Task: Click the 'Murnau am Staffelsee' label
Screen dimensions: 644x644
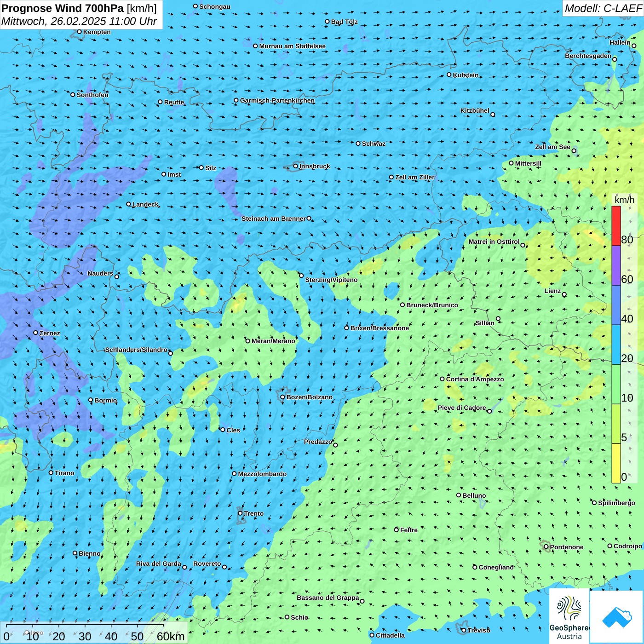Action: point(292,46)
